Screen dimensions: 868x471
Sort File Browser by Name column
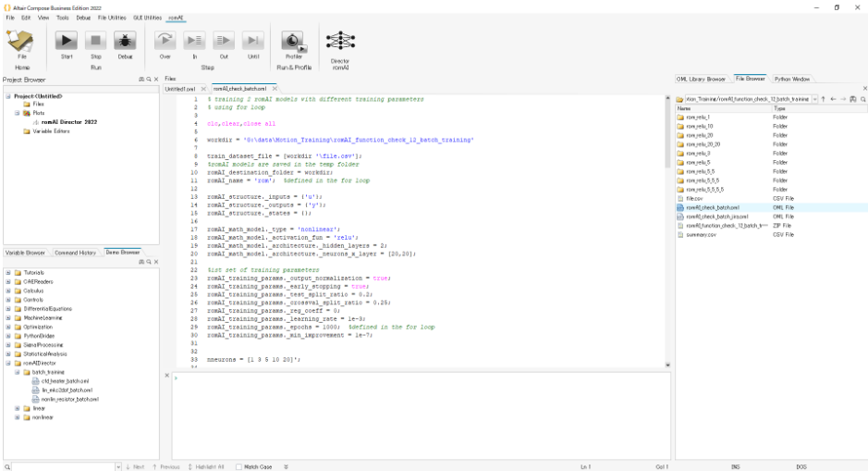point(723,108)
